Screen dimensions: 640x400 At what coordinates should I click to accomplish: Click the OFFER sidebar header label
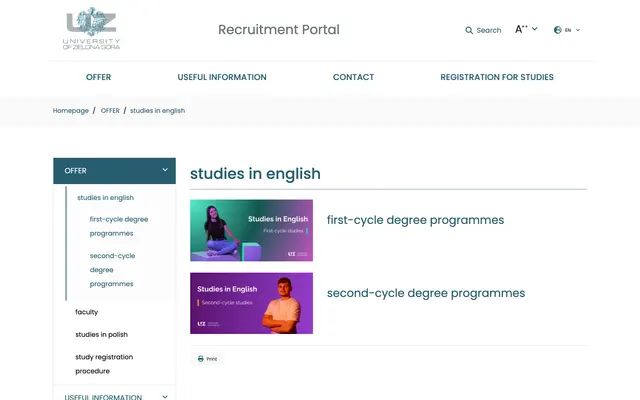pos(76,171)
